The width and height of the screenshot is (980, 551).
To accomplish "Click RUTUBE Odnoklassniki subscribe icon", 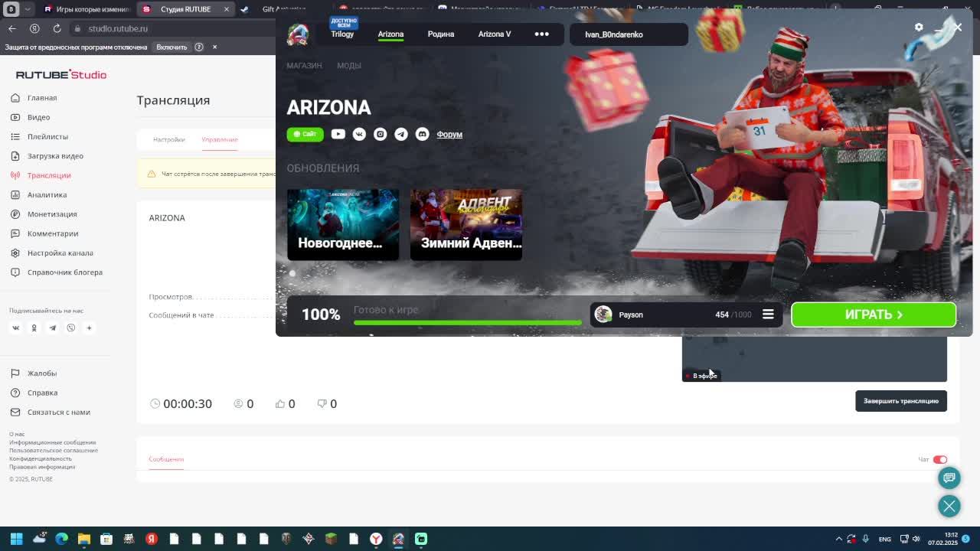I will pos(34,328).
